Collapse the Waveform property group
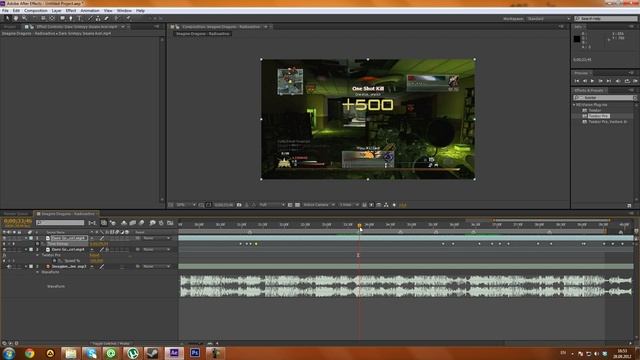 38,272
